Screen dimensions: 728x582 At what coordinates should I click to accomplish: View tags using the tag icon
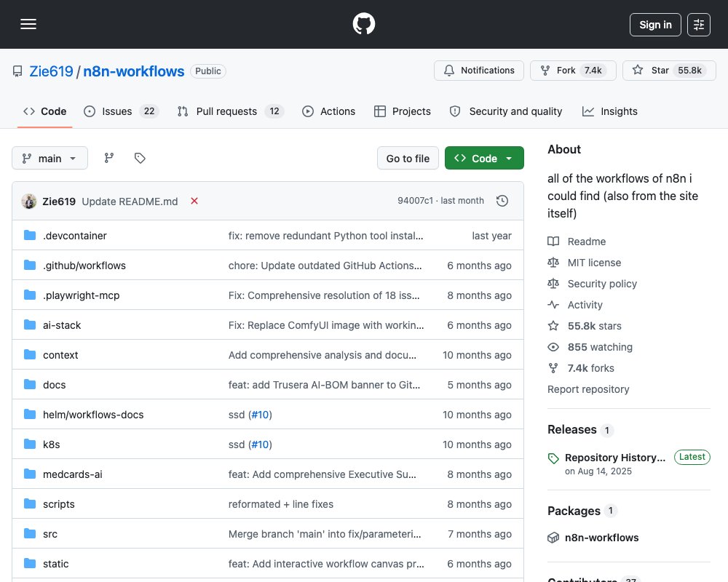[x=140, y=159]
